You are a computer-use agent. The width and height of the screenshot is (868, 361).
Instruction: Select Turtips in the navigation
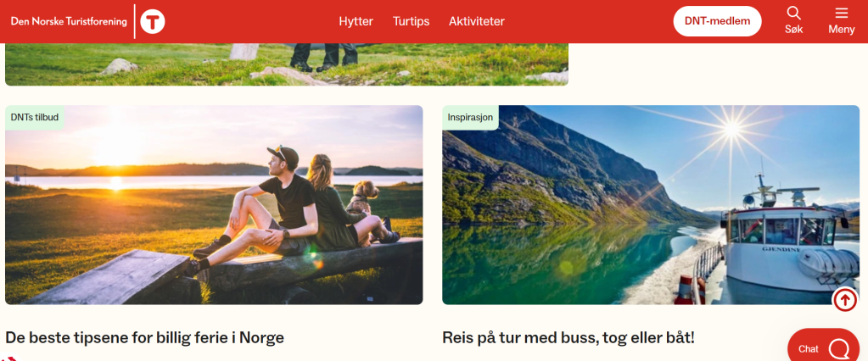(x=412, y=21)
